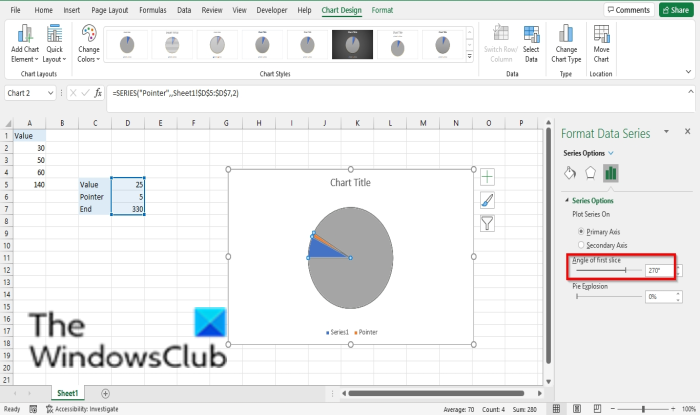
Task: Select the dark chart style thumbnail
Action: click(352, 44)
